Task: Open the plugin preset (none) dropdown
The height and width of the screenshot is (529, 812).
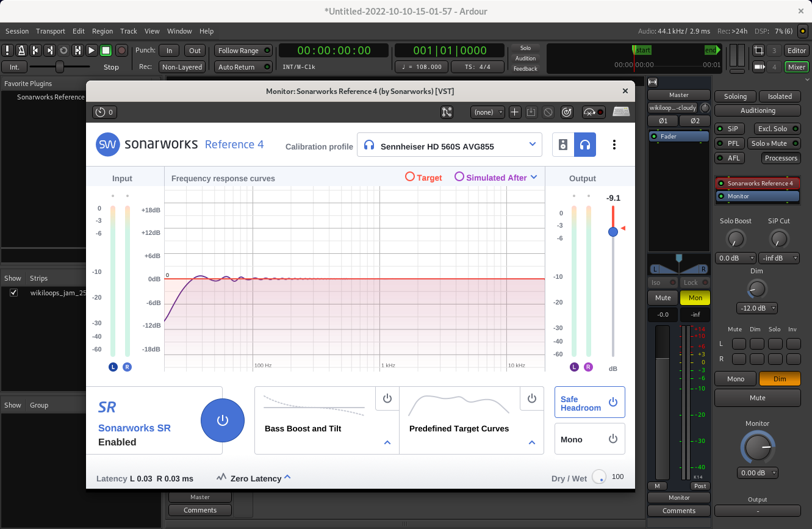Action: tap(487, 112)
